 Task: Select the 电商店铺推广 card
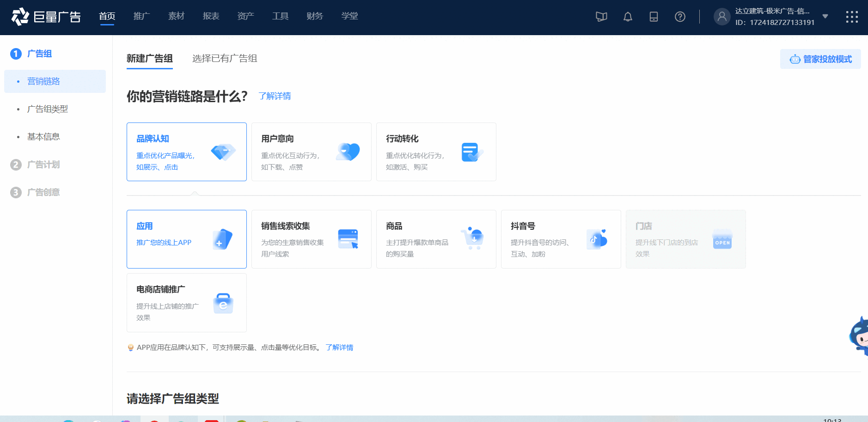pyautogui.click(x=186, y=303)
